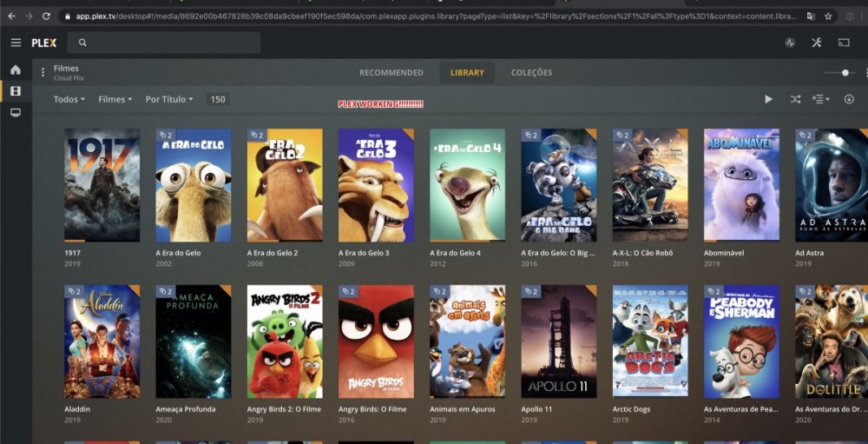Image resolution: width=868 pixels, height=444 pixels.
Task: Click the 'A Era do Gelo 2' title
Action: [273, 253]
